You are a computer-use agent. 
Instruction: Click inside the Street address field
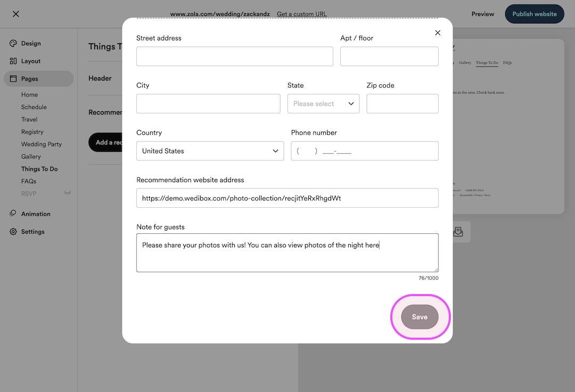[234, 56]
